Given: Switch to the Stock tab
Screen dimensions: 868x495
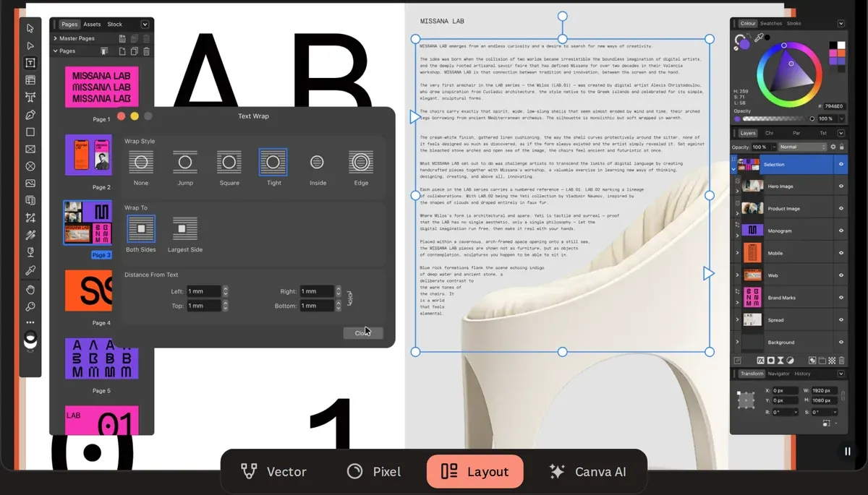Looking at the screenshot, I should (x=115, y=25).
